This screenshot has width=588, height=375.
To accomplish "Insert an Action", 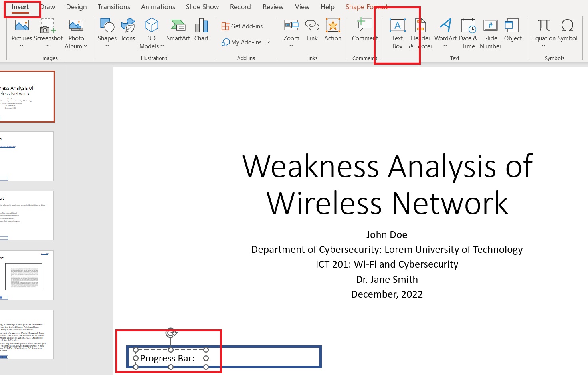I will (x=333, y=32).
